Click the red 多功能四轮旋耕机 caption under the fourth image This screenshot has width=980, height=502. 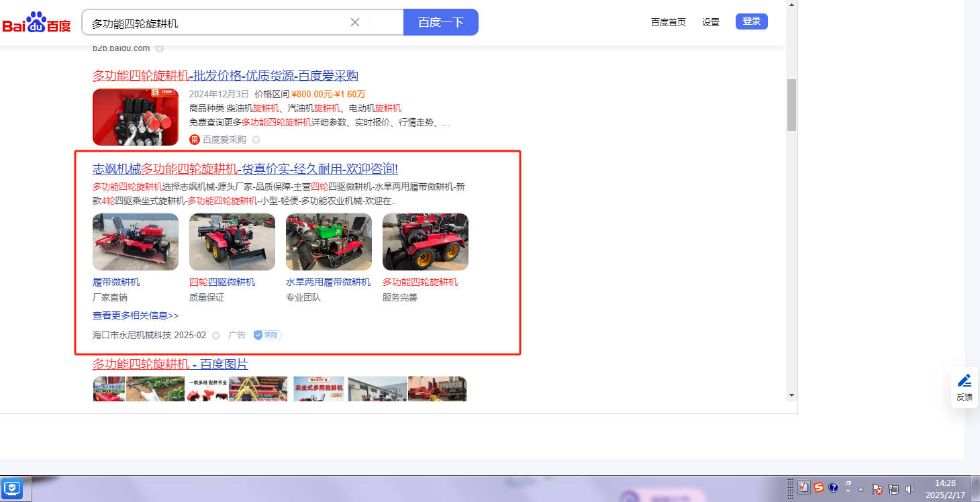tap(420, 282)
